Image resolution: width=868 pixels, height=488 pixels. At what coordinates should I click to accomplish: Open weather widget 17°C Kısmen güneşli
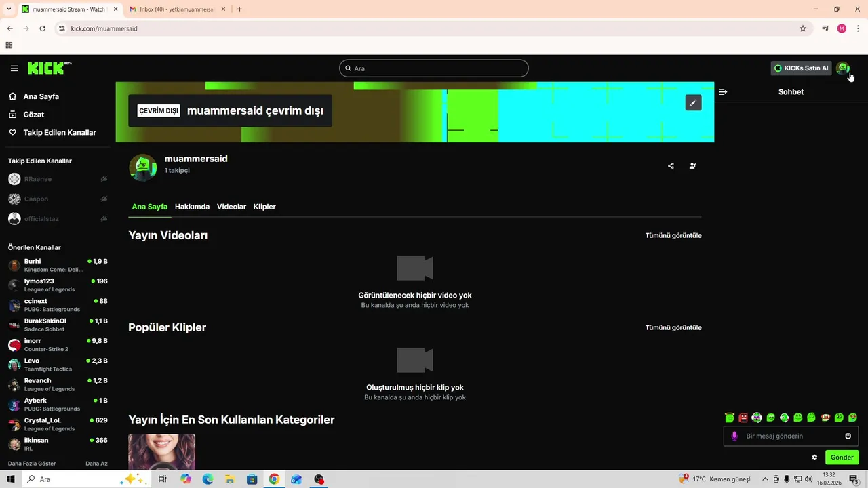(x=716, y=479)
